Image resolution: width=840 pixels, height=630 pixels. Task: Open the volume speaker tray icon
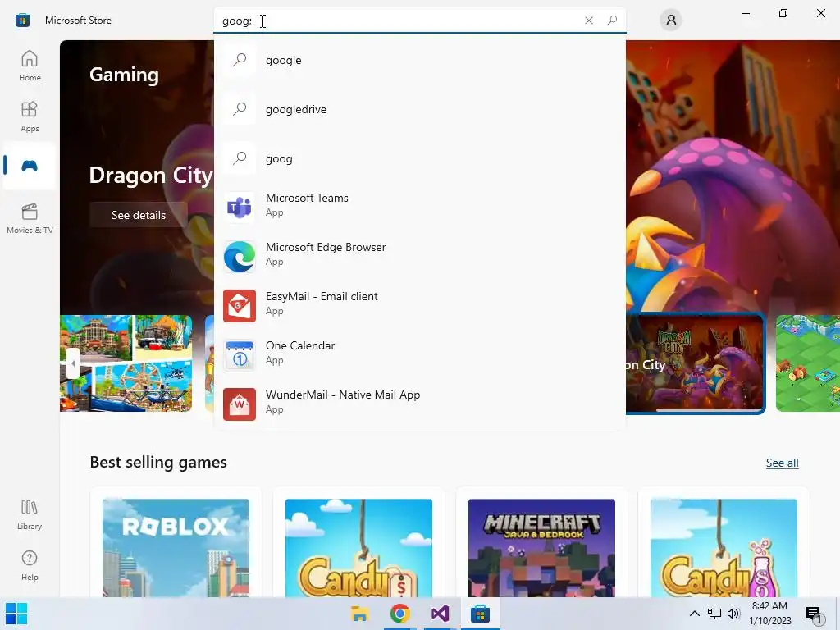click(733, 614)
